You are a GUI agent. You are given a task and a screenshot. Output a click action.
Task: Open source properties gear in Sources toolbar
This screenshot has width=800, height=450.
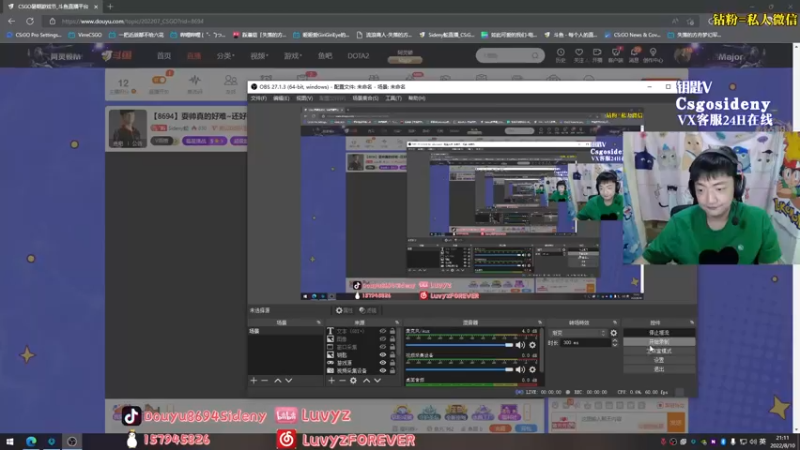pos(354,381)
